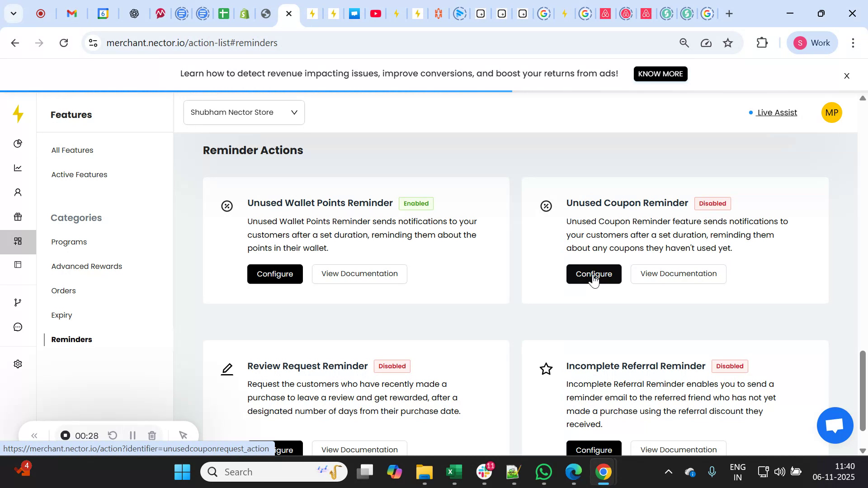The height and width of the screenshot is (488, 868).
Task: Show hidden taskbar icons via chevron
Action: coord(669,471)
